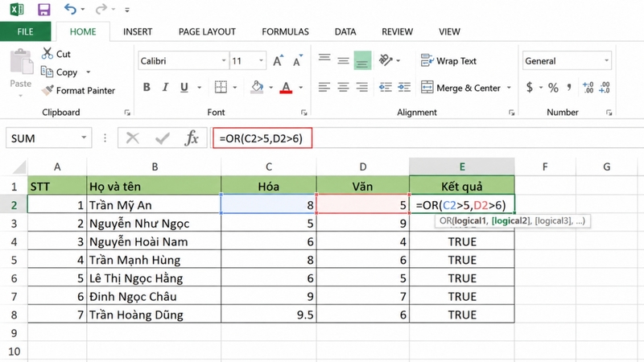Open the Paste options dropdown arrow
The width and height of the screenshot is (644, 362).
(x=21, y=96)
